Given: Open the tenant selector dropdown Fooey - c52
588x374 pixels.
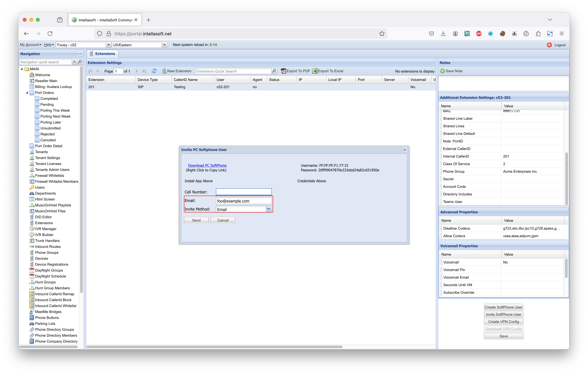Looking at the screenshot, I should (x=108, y=45).
